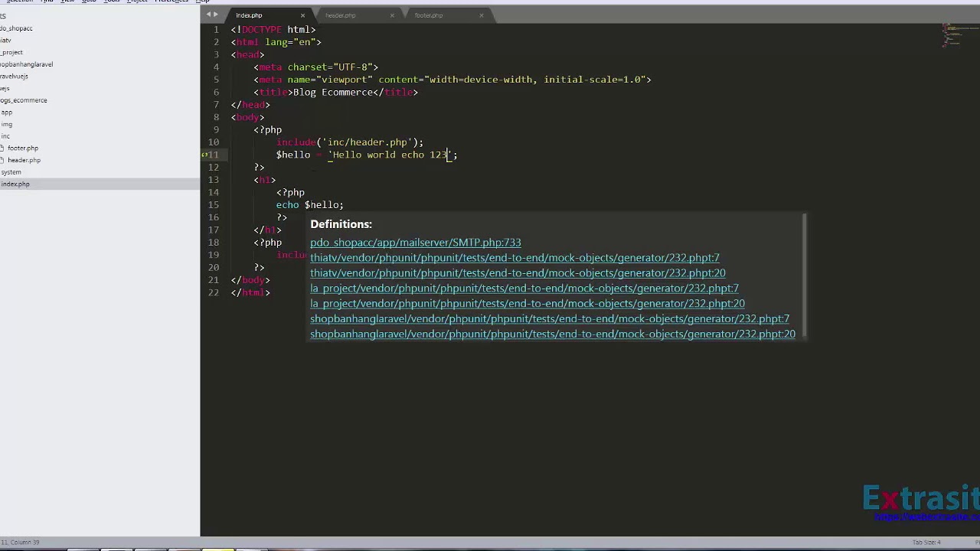The image size is (980, 551).
Task: Click the modified-line marker beside line 11
Action: coord(204,155)
